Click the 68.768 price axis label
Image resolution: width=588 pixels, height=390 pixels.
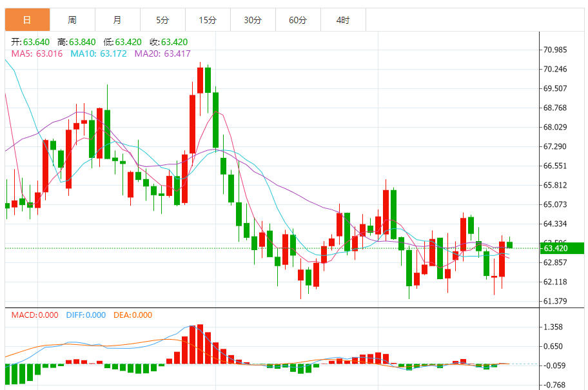click(555, 108)
